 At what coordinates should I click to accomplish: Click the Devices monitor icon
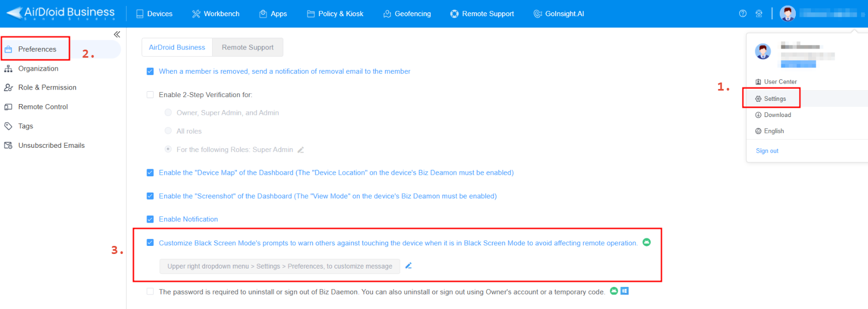click(x=140, y=13)
